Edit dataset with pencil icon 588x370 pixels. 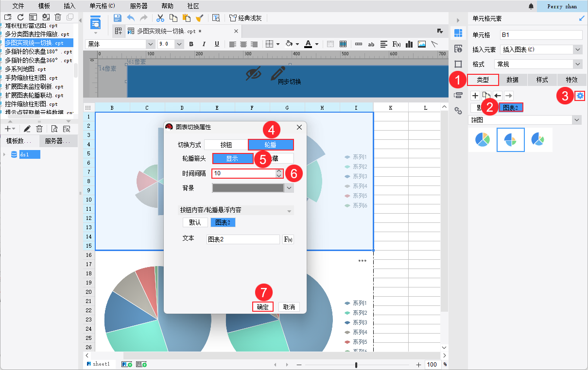tap(27, 129)
